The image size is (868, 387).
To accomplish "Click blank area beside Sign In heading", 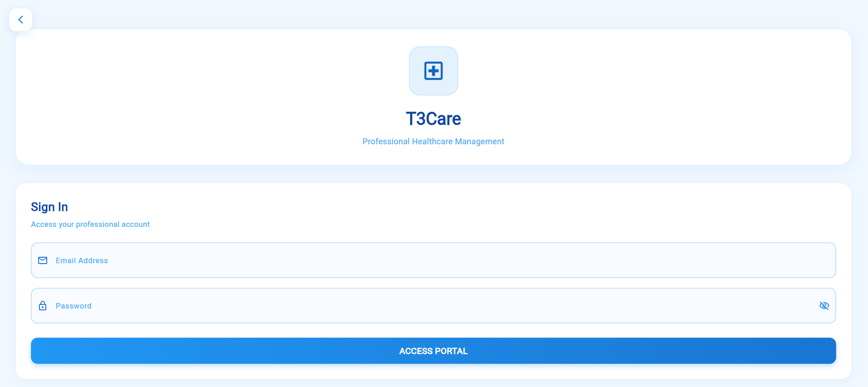I will 454,207.
